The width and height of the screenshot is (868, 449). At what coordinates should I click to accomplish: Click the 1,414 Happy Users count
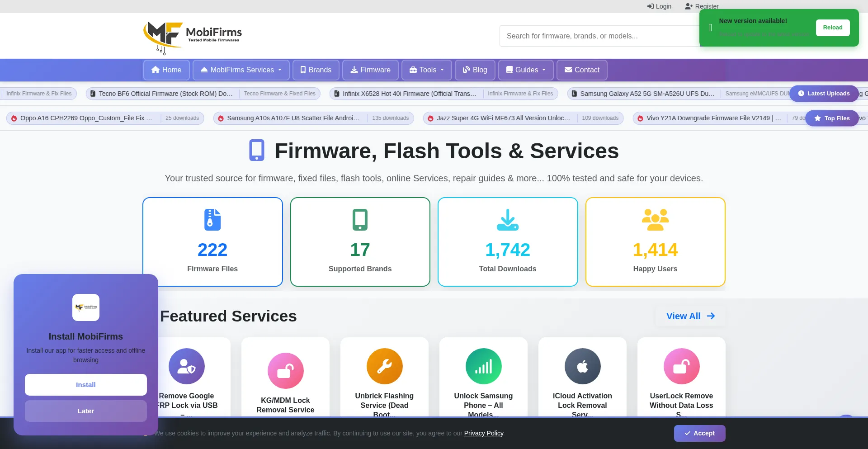tap(655, 250)
